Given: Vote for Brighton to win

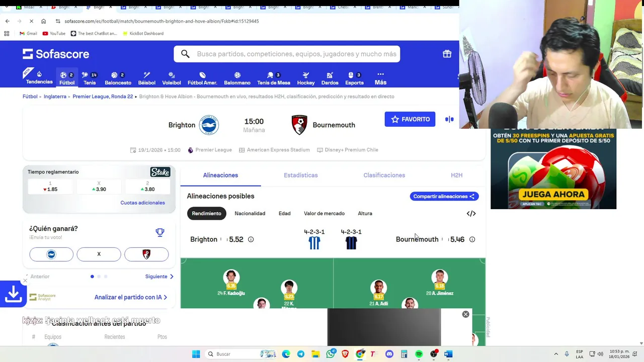Looking at the screenshot, I should point(51,254).
